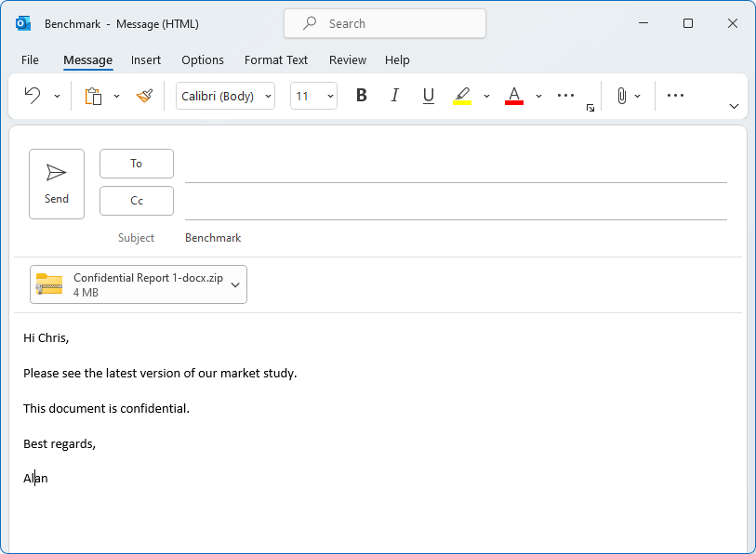The height and width of the screenshot is (554, 756).
Task: Click the 'Best regards,' line
Action: tap(60, 443)
